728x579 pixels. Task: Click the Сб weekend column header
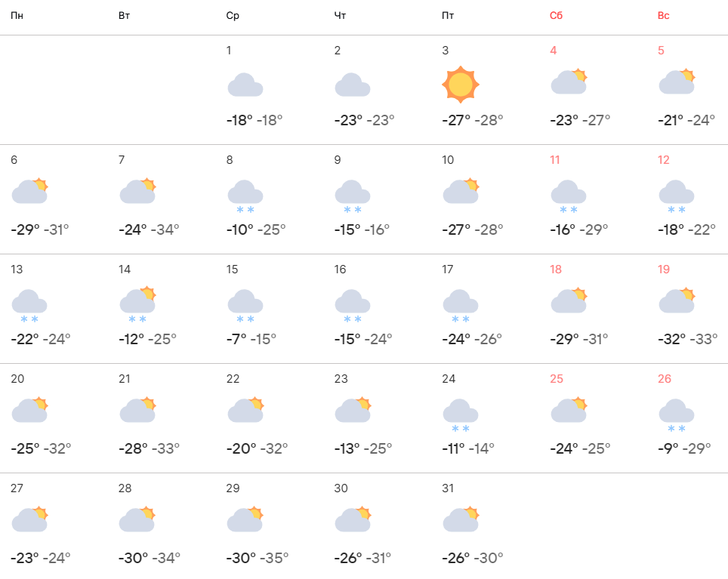pos(557,16)
